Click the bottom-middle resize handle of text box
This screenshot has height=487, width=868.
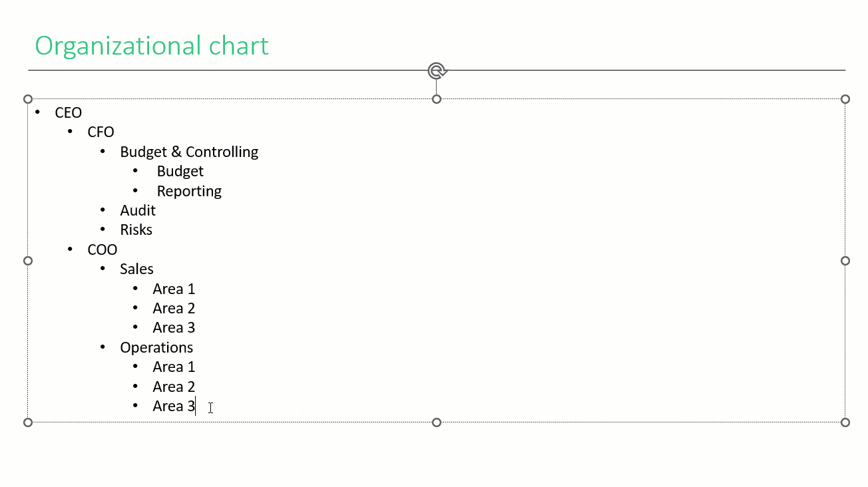coord(437,422)
